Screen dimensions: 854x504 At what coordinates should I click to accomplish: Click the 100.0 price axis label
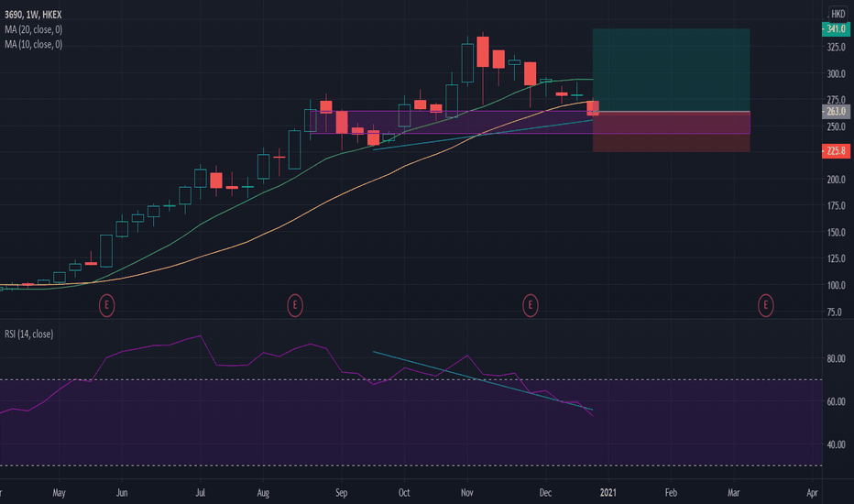(836, 285)
